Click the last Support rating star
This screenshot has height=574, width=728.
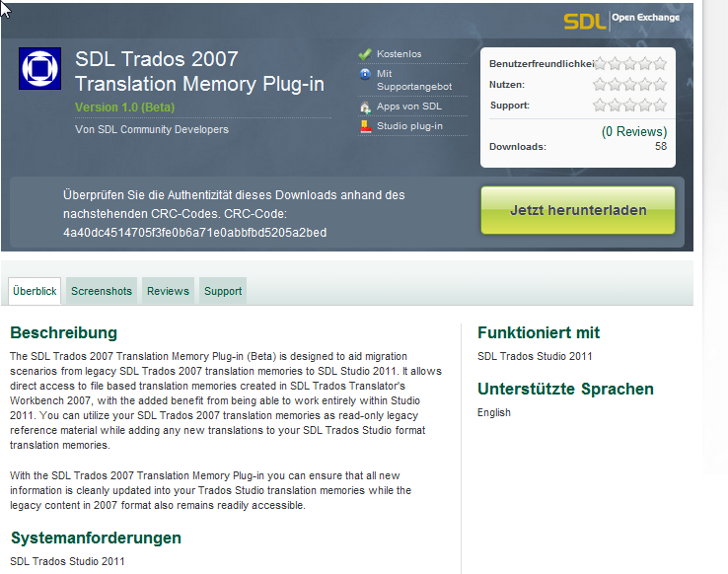660,106
